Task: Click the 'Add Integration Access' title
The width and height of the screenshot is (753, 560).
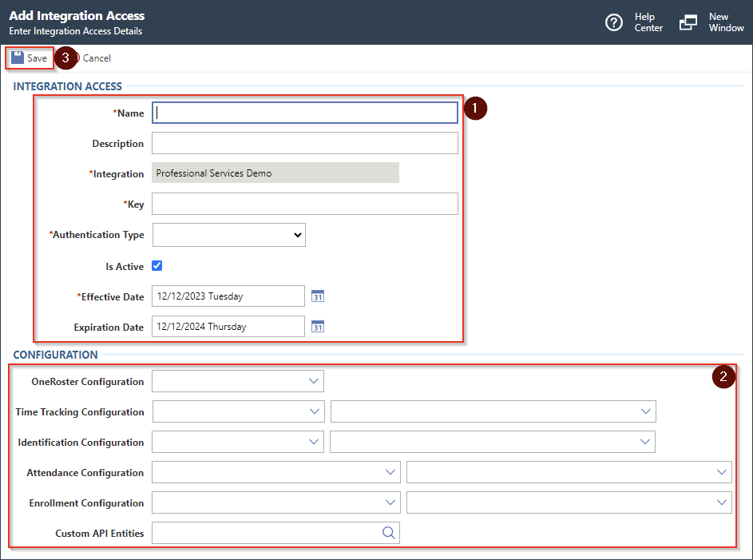Action: click(77, 15)
